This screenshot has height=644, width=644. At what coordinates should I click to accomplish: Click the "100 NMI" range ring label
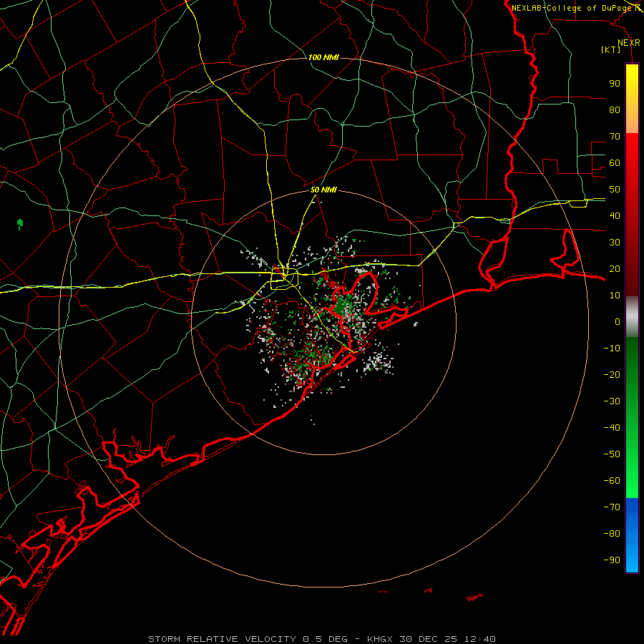click(323, 57)
